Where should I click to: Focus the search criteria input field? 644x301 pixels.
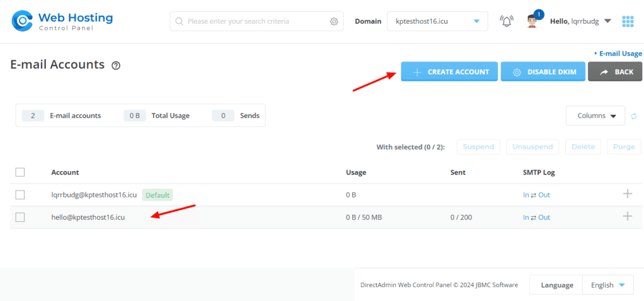[257, 21]
